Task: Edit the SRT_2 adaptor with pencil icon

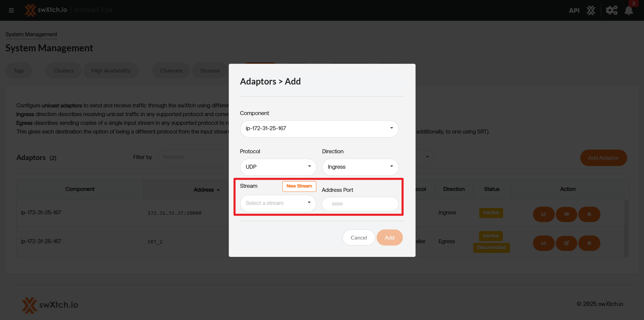Action: 566,243
